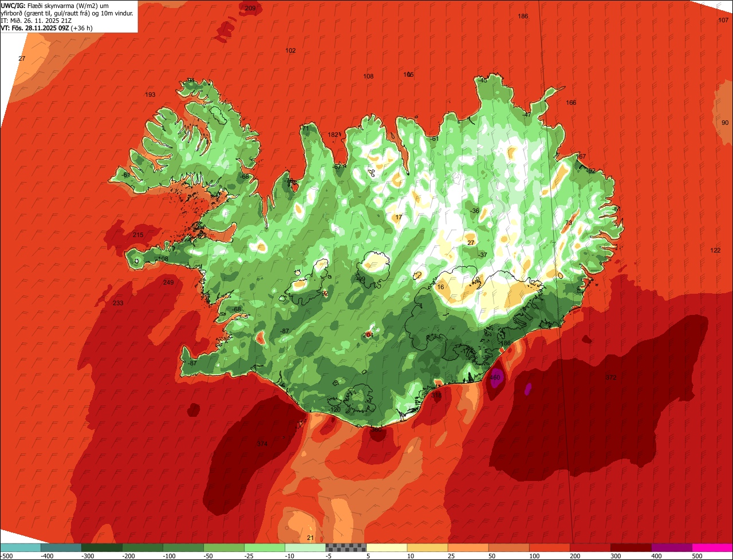This screenshot has width=733, height=560.
Task: Select the inland value 204 in south Iceland
Action: (368, 335)
